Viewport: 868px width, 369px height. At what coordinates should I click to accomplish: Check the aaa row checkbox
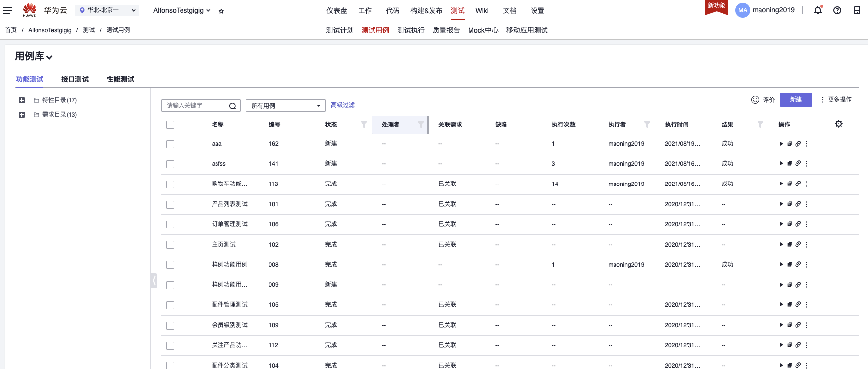click(170, 144)
